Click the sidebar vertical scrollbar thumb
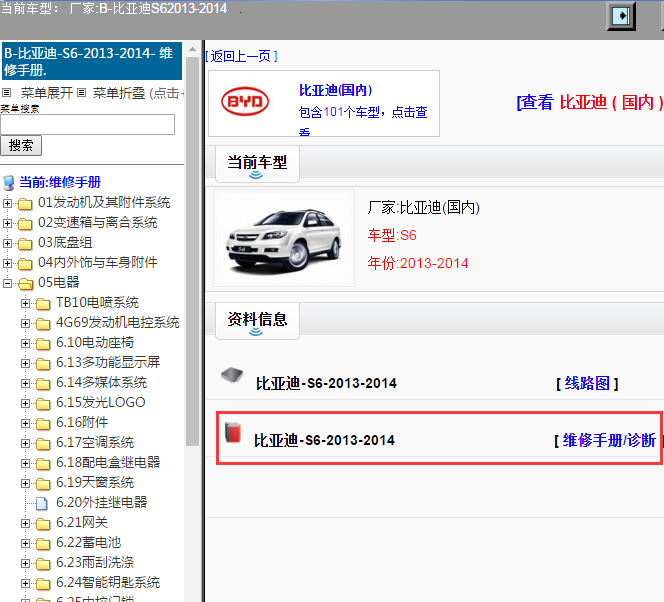664x602 pixels. point(193,251)
